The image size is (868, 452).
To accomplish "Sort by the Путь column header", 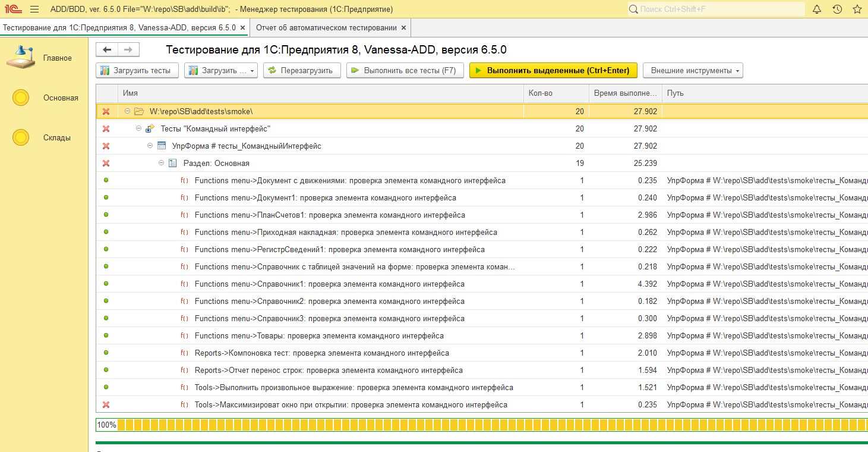I will tap(765, 93).
